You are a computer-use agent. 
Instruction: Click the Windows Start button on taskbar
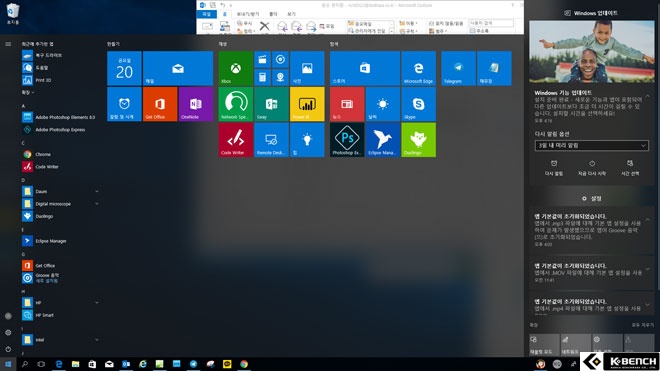point(8,364)
